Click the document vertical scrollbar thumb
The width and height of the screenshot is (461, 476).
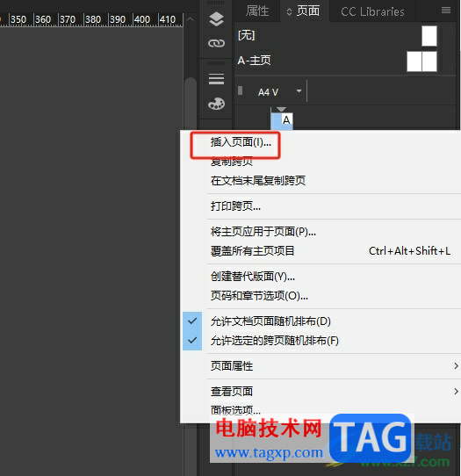191,104
